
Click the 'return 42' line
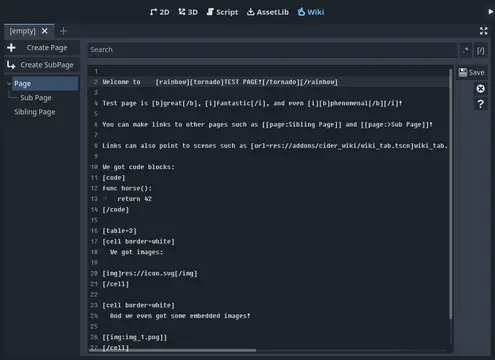134,199
